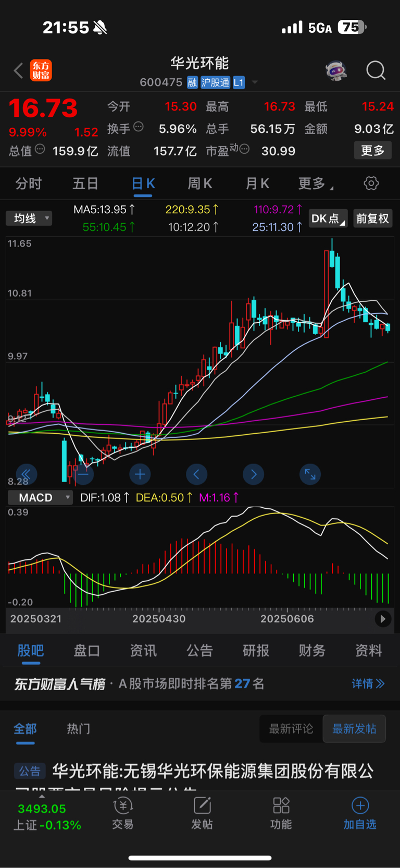Open 更多 period dropdown tab

tap(316, 184)
